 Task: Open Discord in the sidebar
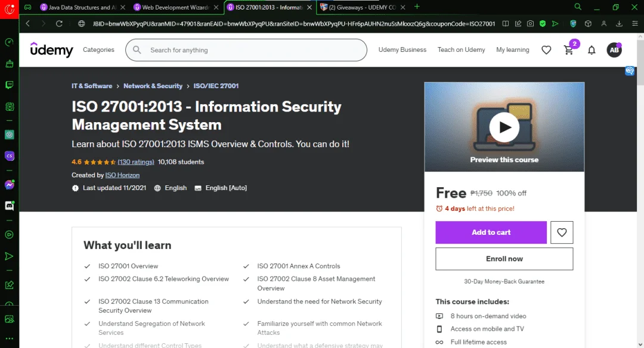(9, 206)
